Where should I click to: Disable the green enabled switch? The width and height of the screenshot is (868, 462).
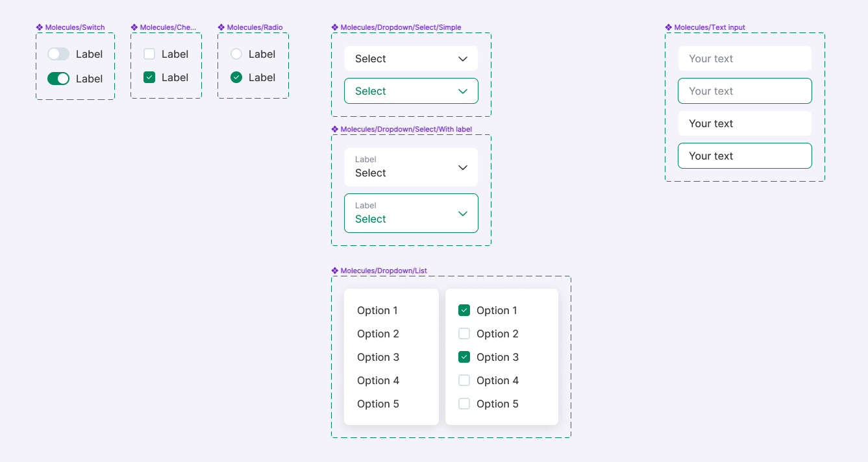pyautogui.click(x=58, y=78)
